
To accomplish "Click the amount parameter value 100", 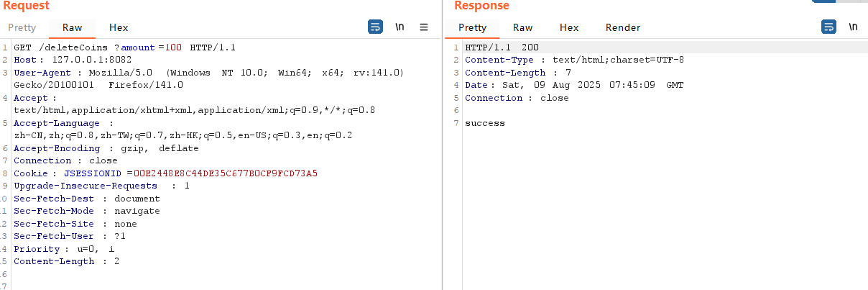I will pos(173,47).
